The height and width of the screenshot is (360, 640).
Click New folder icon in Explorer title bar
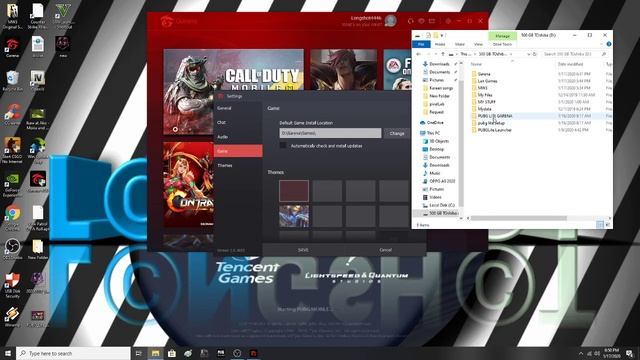436,36
